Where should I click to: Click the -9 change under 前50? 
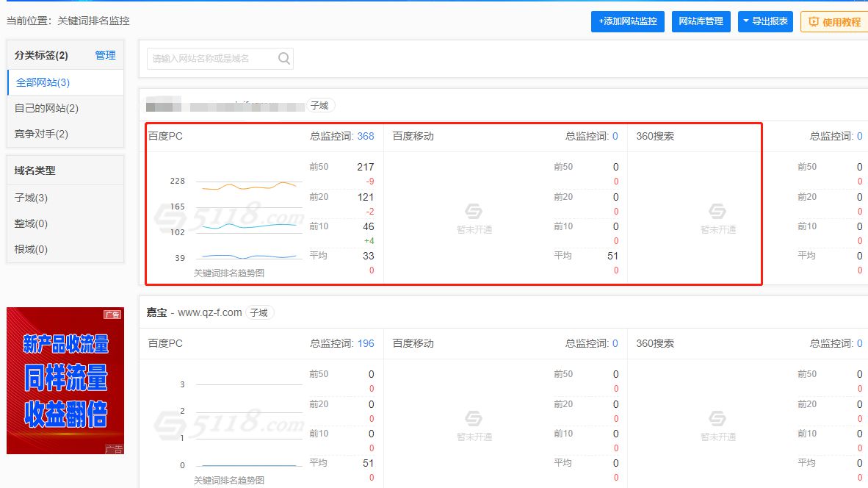(370, 182)
